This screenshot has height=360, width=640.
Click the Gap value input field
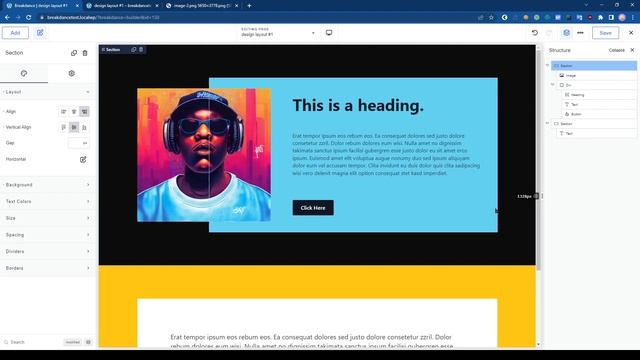pyautogui.click(x=78, y=143)
